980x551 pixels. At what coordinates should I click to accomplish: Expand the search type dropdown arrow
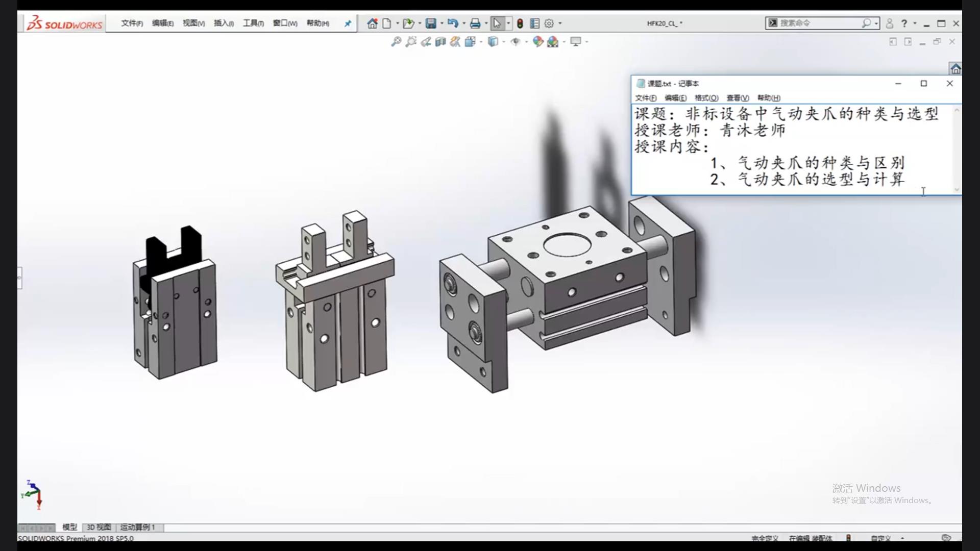[x=876, y=23]
